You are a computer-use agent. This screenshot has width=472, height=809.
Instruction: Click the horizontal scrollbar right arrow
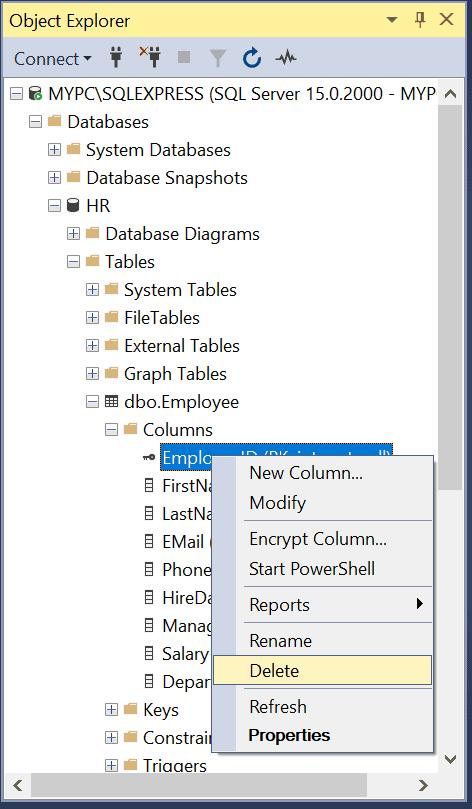pyautogui.click(x=424, y=786)
